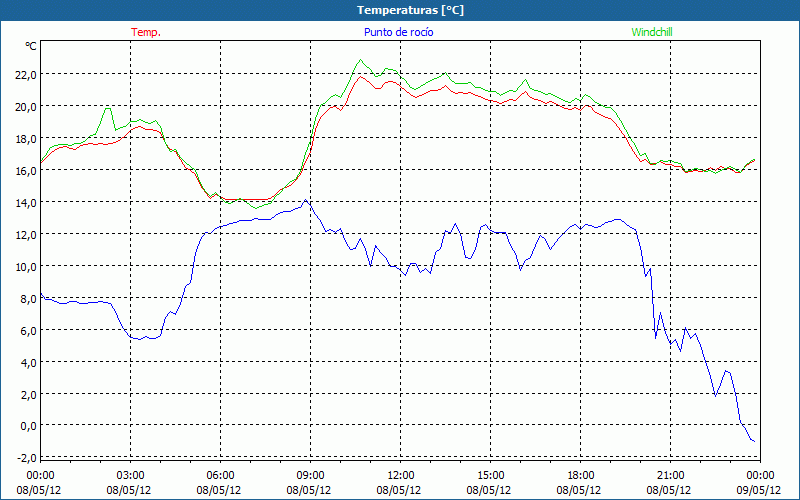Click the 8,0 y-axis value
The image size is (800, 500).
coord(28,298)
